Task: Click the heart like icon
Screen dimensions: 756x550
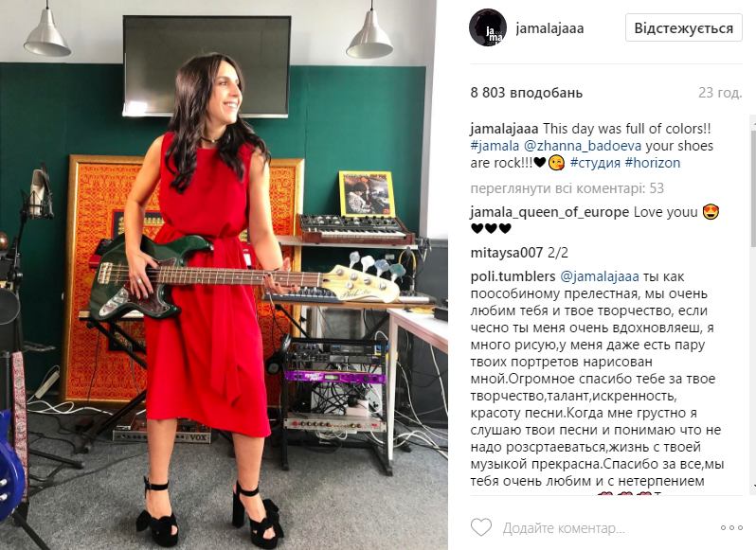Action: [480, 527]
